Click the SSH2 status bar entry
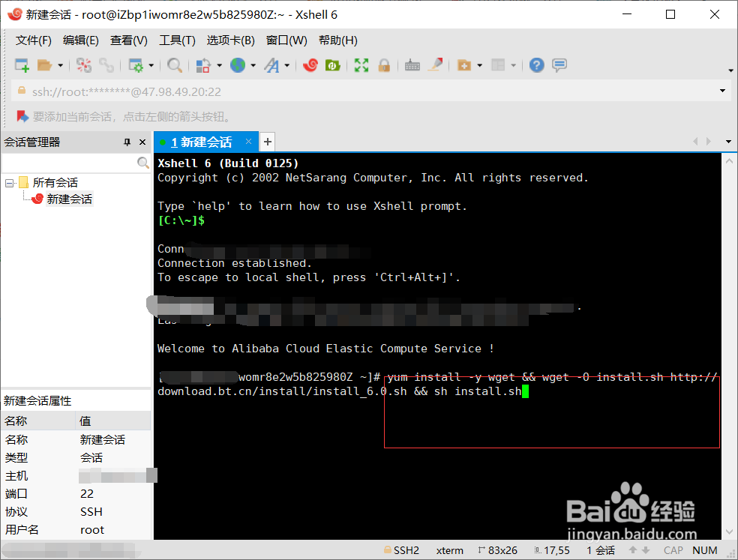 point(401,550)
